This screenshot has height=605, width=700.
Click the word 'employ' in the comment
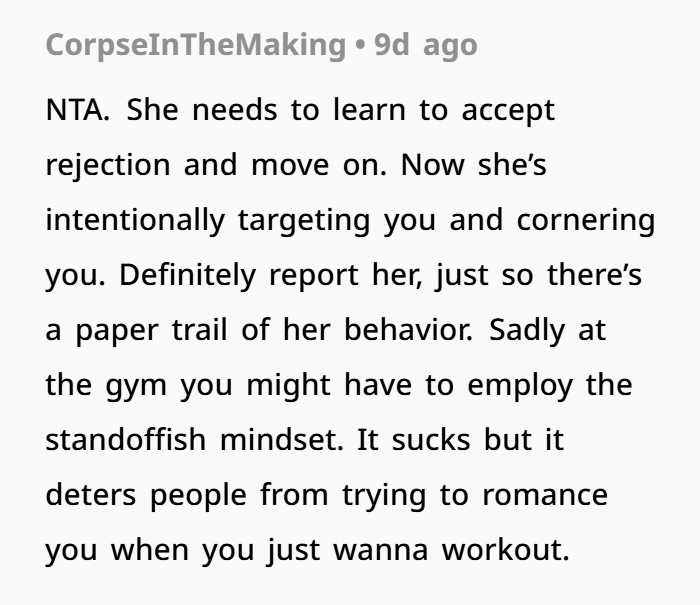(520, 386)
